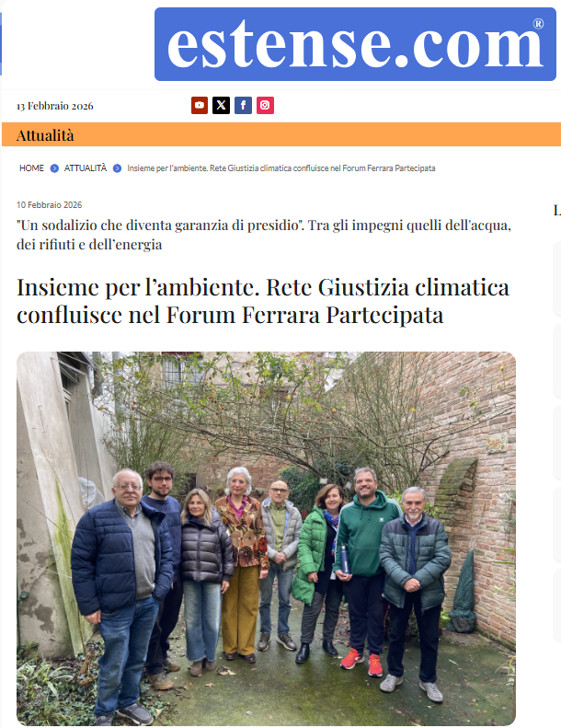
Task: Click the Attualità section heading text
Action: [x=45, y=135]
